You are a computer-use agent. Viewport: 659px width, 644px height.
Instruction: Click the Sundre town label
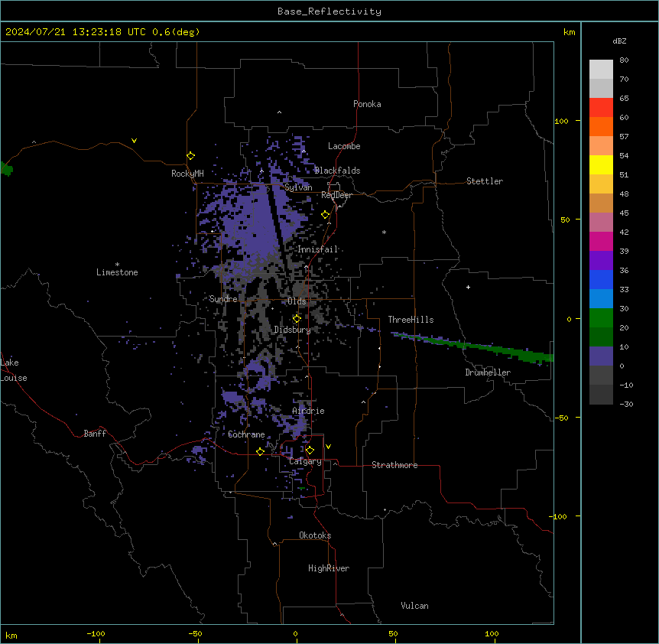[x=223, y=299]
